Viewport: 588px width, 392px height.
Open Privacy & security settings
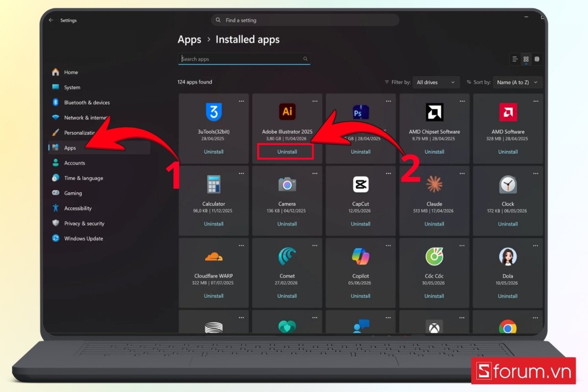coord(84,223)
